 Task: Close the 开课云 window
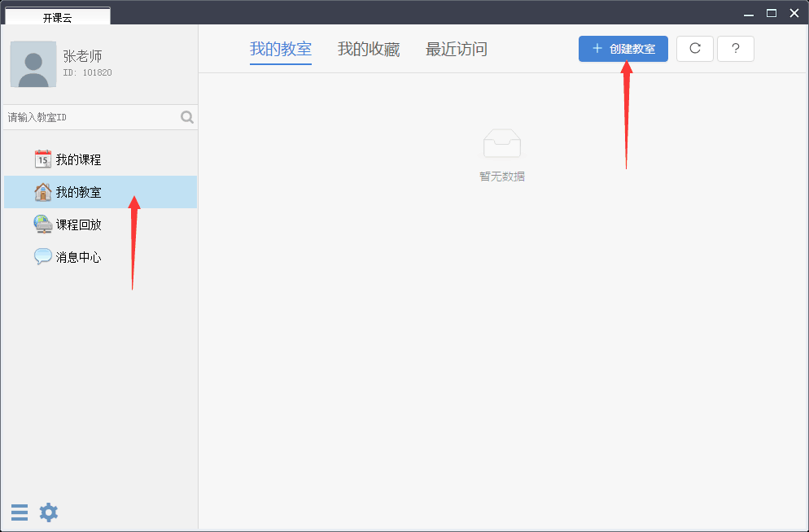[794, 13]
